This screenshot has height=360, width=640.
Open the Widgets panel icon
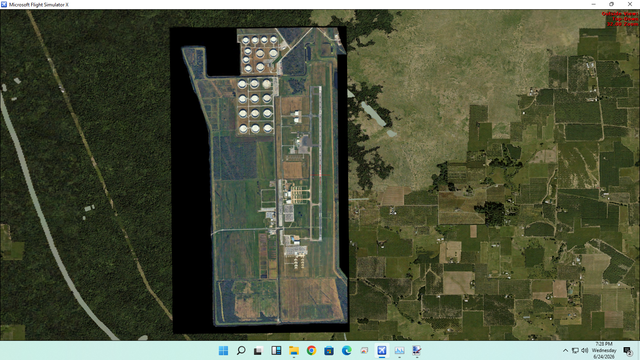pyautogui.click(x=276, y=351)
